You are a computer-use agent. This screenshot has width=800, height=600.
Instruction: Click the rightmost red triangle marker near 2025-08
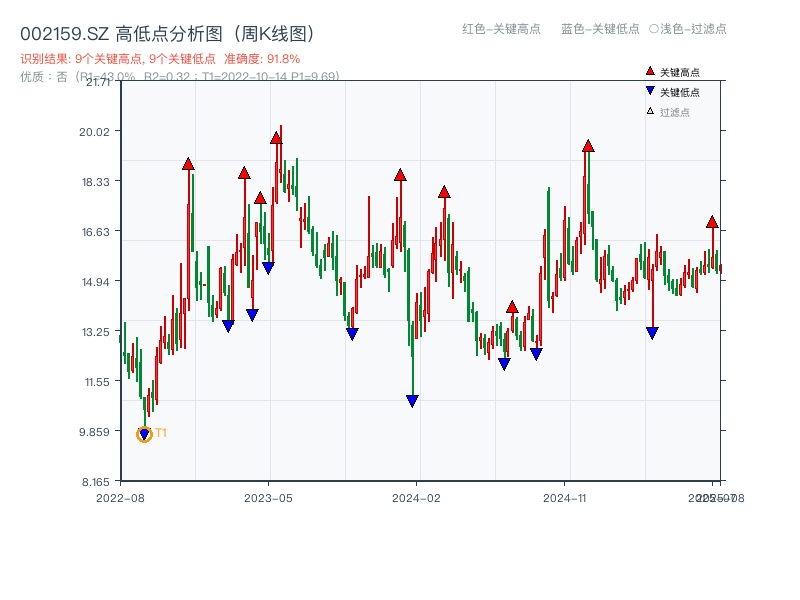pos(712,222)
